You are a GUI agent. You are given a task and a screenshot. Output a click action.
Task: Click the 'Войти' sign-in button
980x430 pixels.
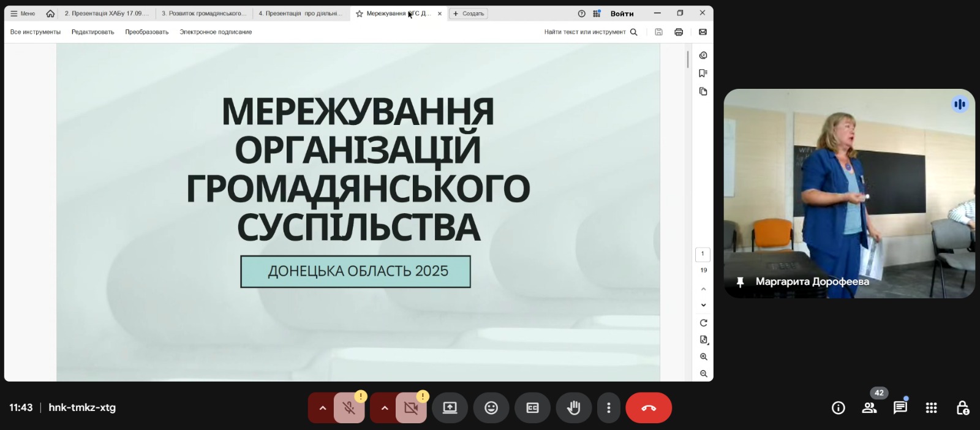(x=622, y=13)
